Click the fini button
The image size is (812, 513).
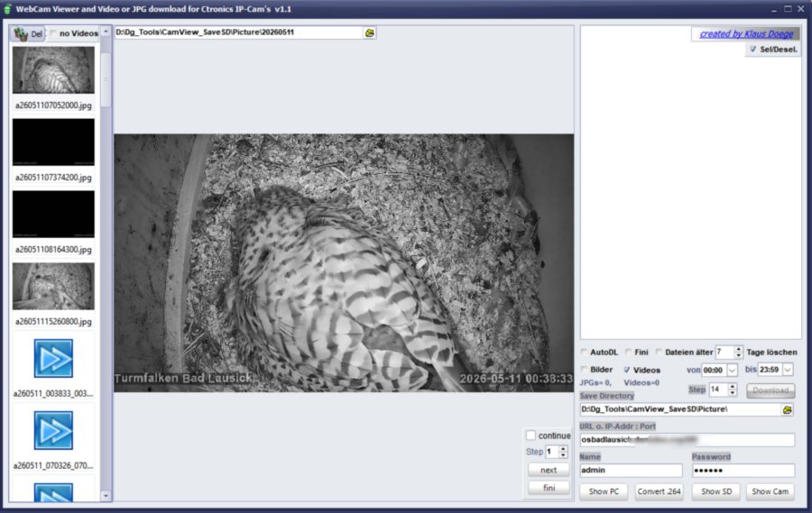(549, 488)
